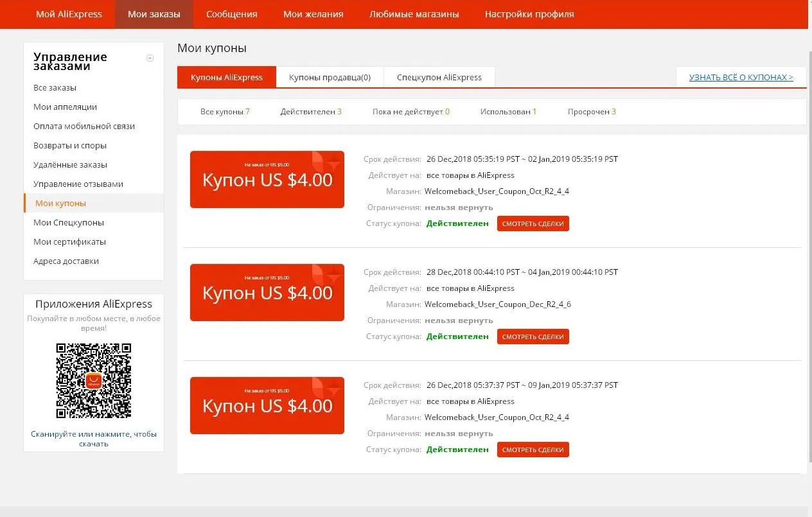
Task: Filter coupons by Пока не действует 0
Action: [411, 112]
